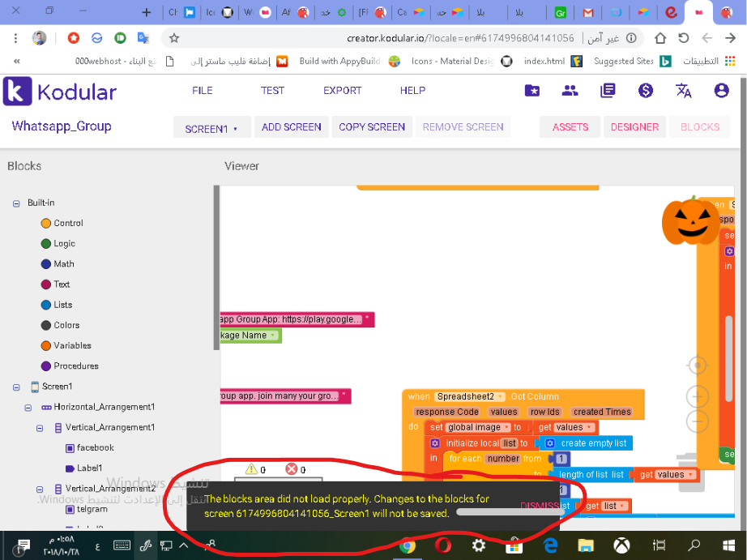Collapse the Built-in tree node
Viewport: 747px width, 560px height.
click(16, 203)
